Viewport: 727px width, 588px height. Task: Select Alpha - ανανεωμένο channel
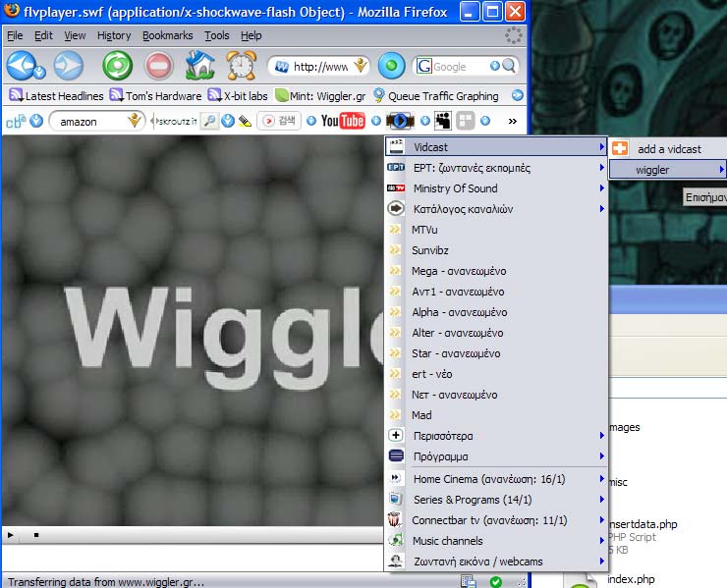496,312
